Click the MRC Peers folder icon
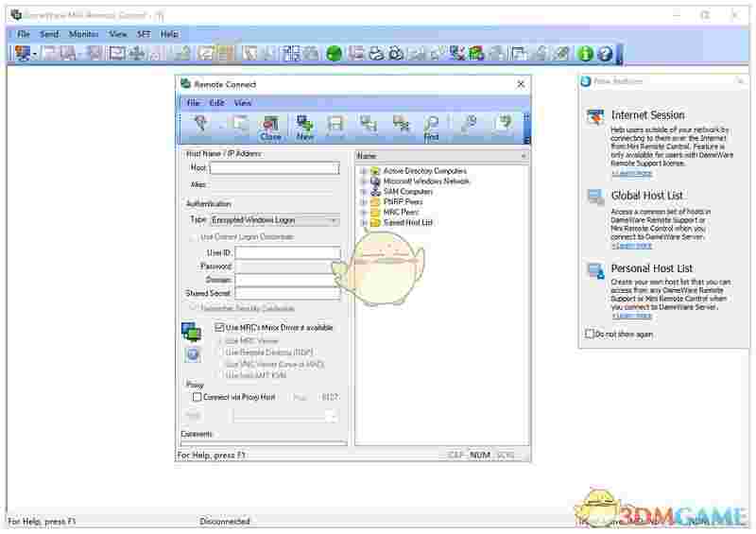Image resolution: width=756 pixels, height=534 pixels. pyautogui.click(x=375, y=213)
